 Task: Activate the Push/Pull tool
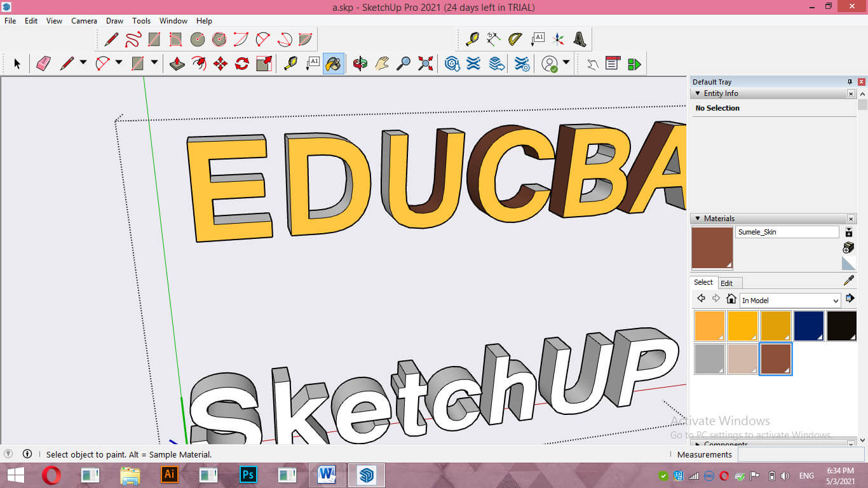point(177,64)
